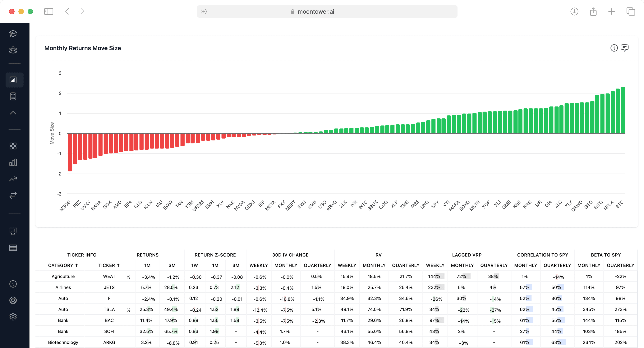644x348 pixels.
Task: Click the moontower.ai address bar
Action: (x=315, y=11)
